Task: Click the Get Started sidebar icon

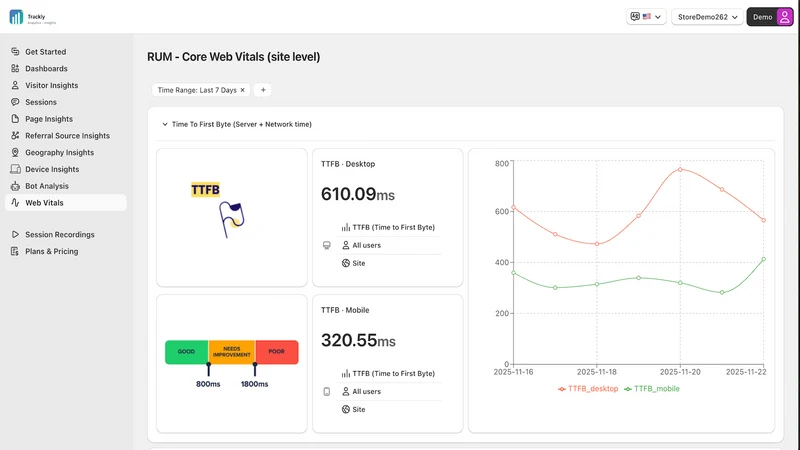Action: 15,52
